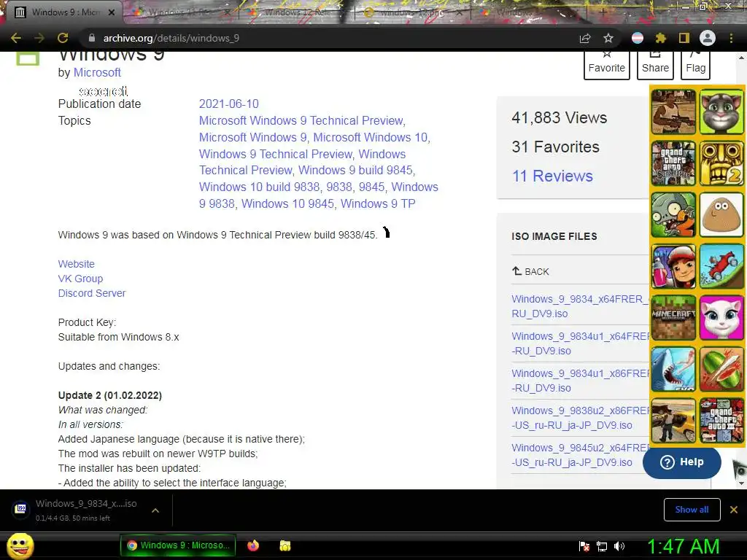Click the share-page icon in the address bar
747x560 pixels.
(585, 38)
